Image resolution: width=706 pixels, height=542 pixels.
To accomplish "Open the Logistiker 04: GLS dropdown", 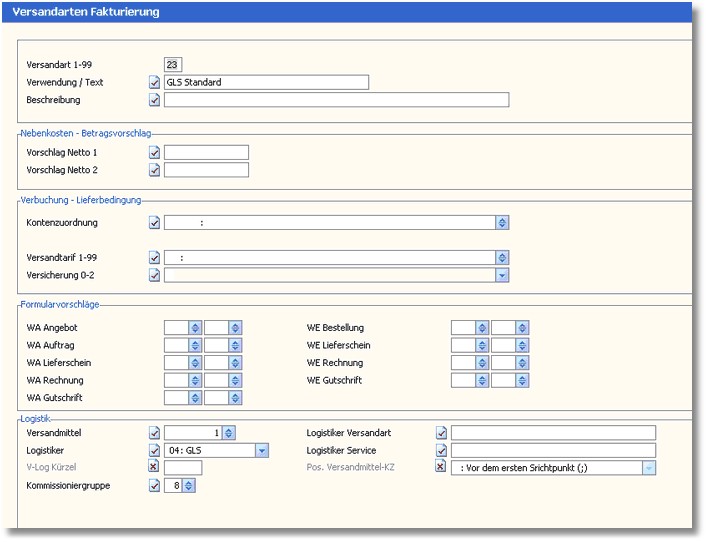I will click(x=262, y=451).
